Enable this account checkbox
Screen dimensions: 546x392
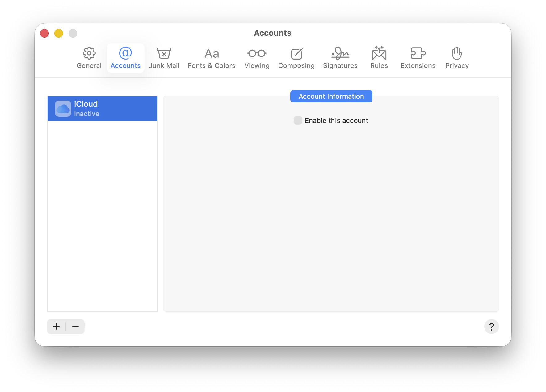[x=298, y=120]
